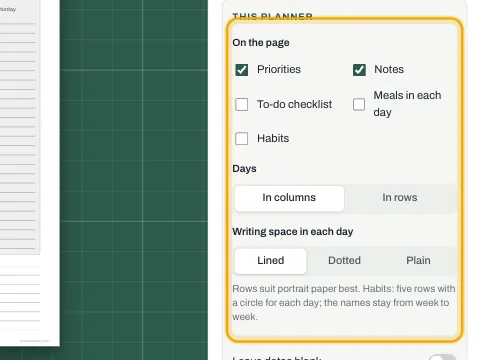Toggle the Leave dates blank switch
The width and height of the screenshot is (480, 360).
coord(442,357)
